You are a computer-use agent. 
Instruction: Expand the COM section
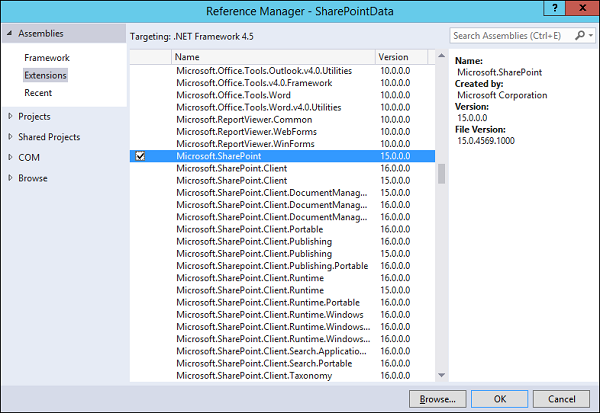10,157
